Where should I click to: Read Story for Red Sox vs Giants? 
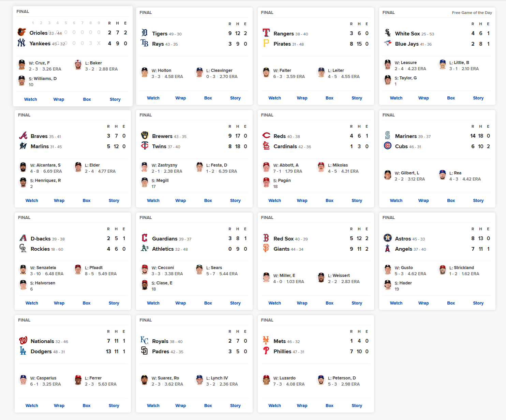coord(357,303)
